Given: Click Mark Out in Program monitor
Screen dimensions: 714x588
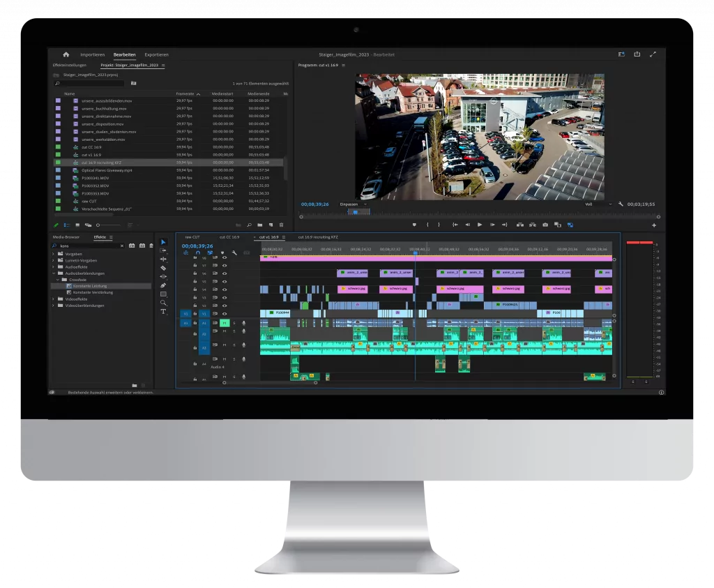Looking at the screenshot, I should pyautogui.click(x=439, y=225).
